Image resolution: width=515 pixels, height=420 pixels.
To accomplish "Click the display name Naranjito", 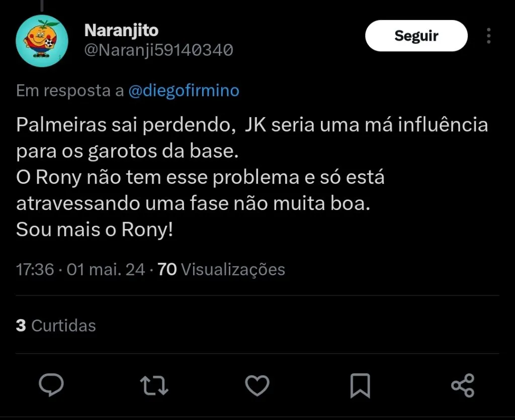I will pos(121,30).
